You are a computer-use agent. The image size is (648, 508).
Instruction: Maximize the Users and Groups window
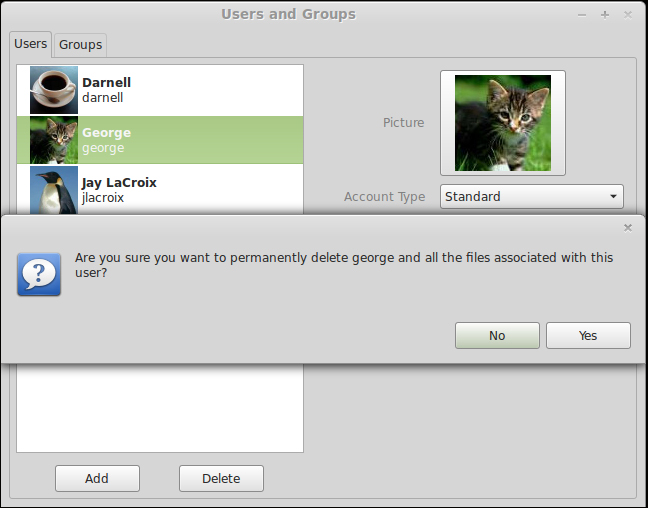pos(605,15)
